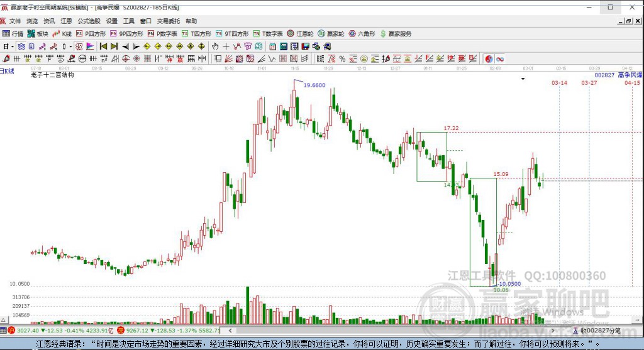The image size is (644, 350).
Task: Open the 浏览 menu
Action: click(x=32, y=21)
